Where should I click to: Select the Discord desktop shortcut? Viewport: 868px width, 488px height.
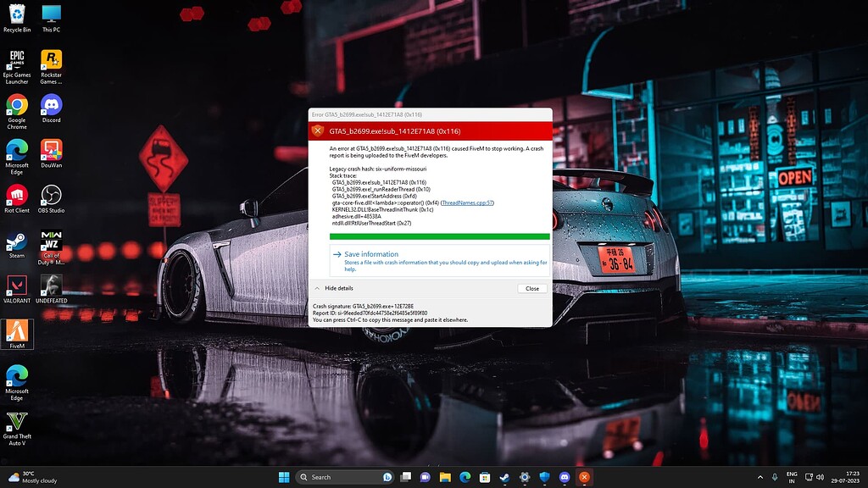pos(51,108)
